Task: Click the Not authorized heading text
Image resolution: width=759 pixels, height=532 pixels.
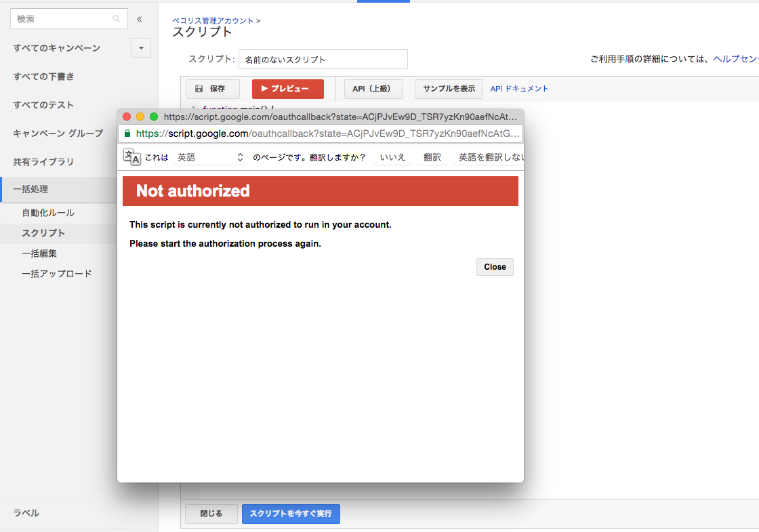Action: coord(193,191)
